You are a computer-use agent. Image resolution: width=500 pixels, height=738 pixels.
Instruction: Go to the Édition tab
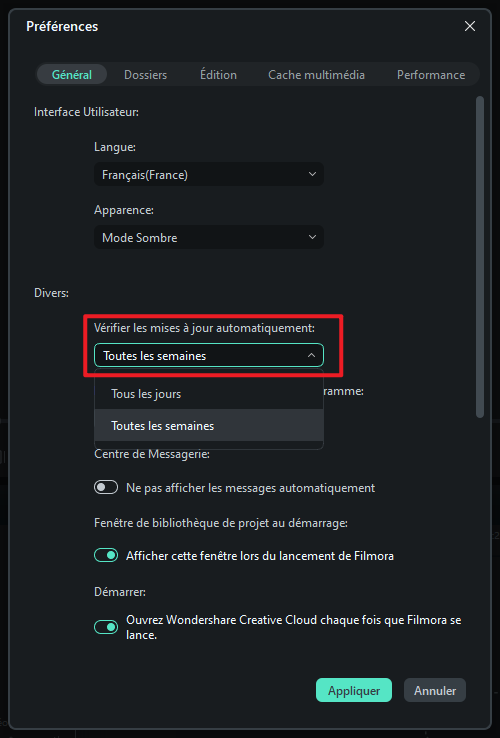pos(218,75)
